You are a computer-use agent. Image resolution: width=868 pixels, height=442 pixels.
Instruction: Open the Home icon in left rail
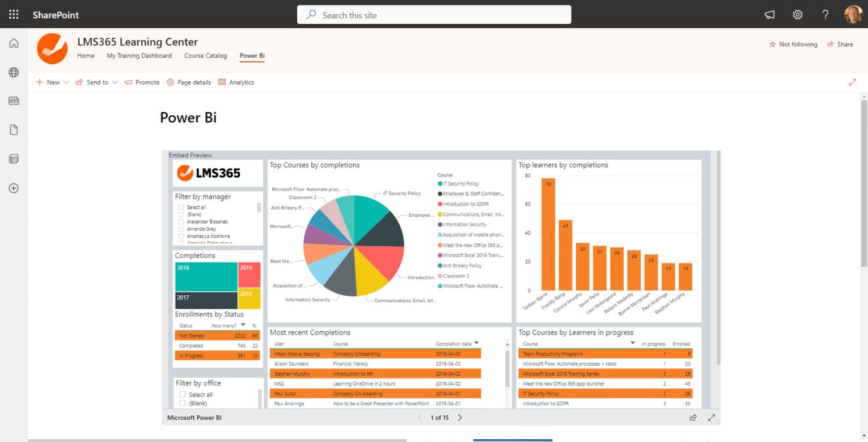tap(13, 44)
